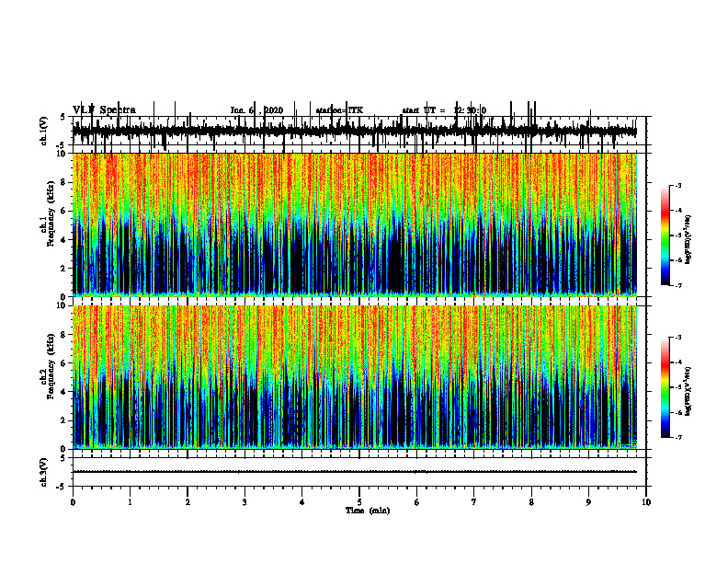Viewport: 728px width, 563px height.
Task: Click the ch.1 spectrogram panel
Action: pyautogui.click(x=359, y=224)
